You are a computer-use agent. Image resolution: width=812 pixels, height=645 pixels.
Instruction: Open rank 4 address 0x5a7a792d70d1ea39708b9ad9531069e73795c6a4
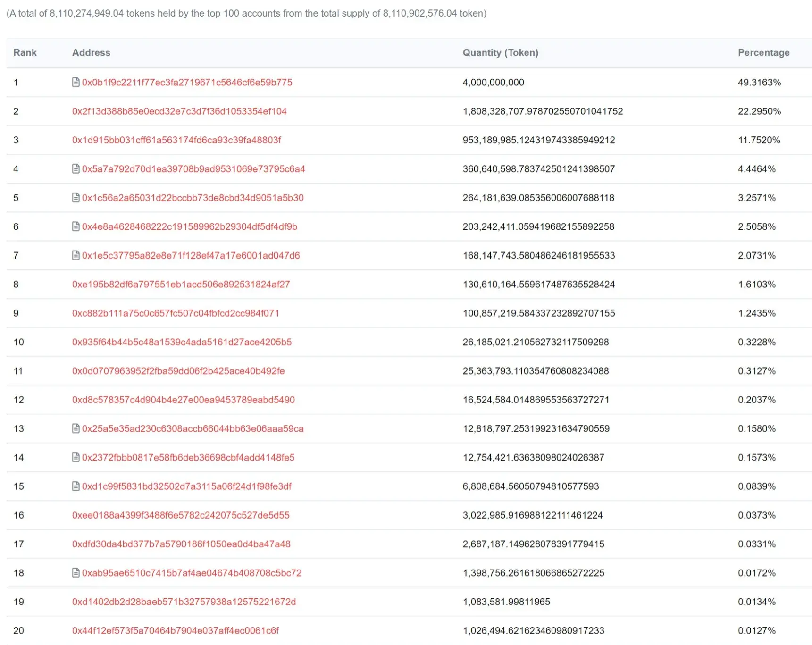click(x=193, y=169)
